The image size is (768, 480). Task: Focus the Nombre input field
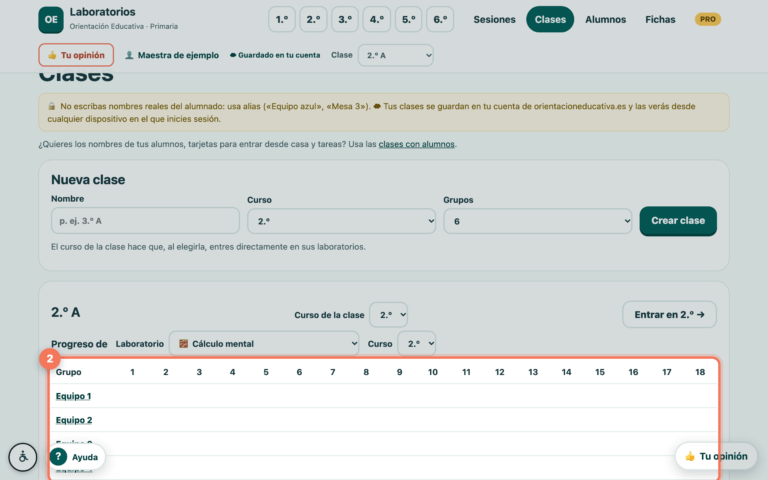(x=145, y=220)
